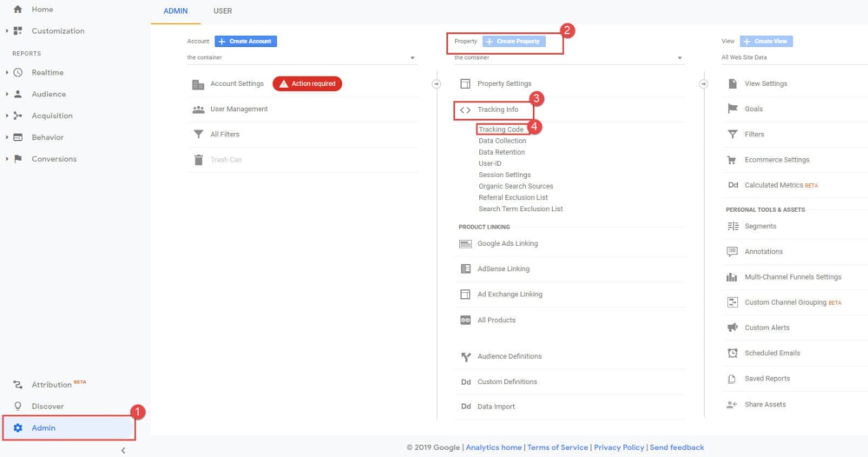Click the Segments icon
868x457 pixels.
pyautogui.click(x=733, y=226)
